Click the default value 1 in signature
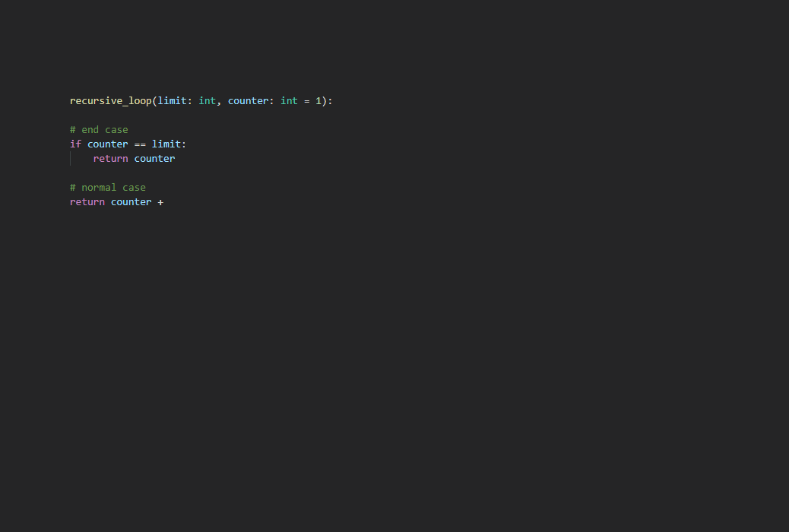 318,101
